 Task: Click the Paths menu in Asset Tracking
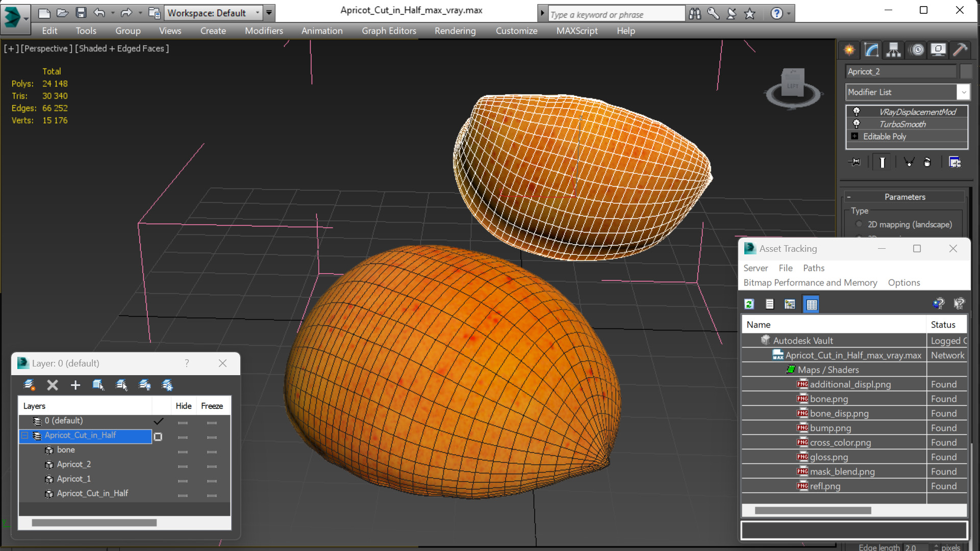click(813, 268)
